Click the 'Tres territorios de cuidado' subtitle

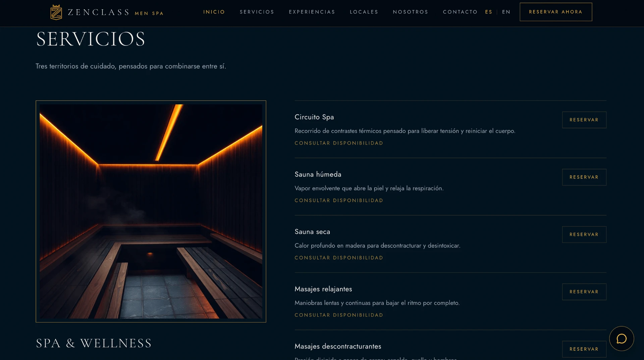tap(131, 66)
